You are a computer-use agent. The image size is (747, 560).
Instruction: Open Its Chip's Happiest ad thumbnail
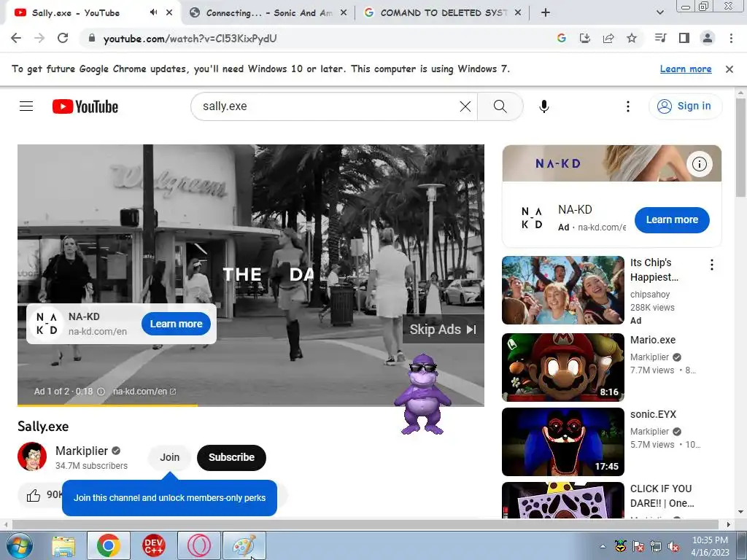[562, 290]
